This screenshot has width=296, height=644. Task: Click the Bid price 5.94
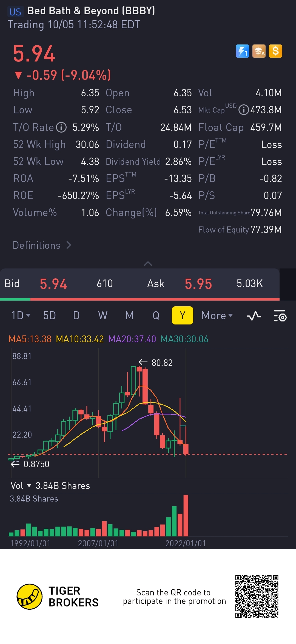[x=53, y=284]
